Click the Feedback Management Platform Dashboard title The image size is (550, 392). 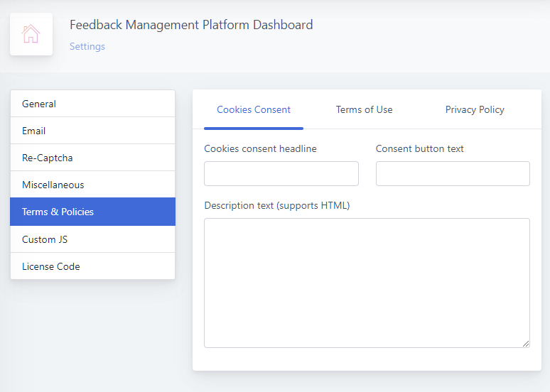click(x=191, y=25)
